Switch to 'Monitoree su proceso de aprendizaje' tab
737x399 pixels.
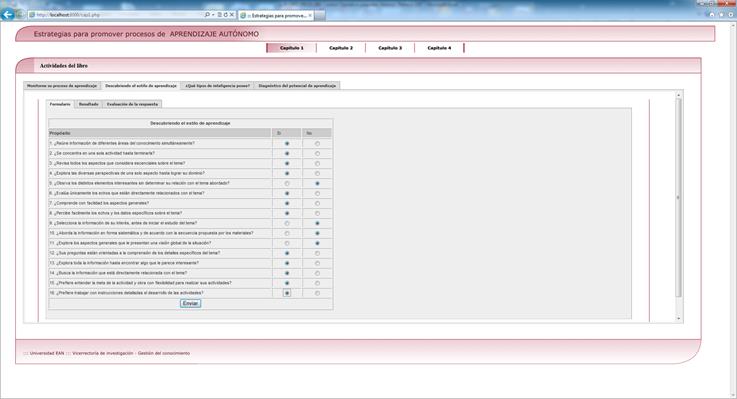[62, 86]
